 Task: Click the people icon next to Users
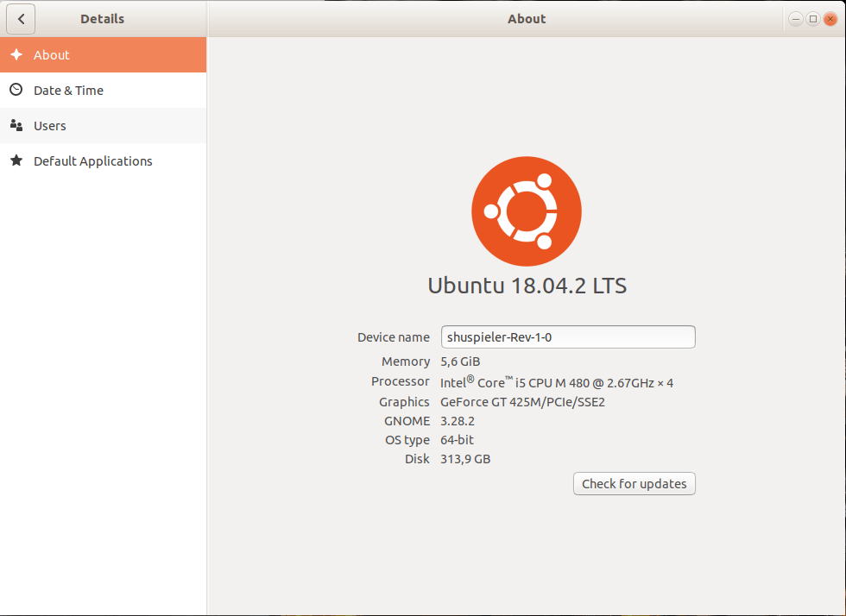point(16,126)
